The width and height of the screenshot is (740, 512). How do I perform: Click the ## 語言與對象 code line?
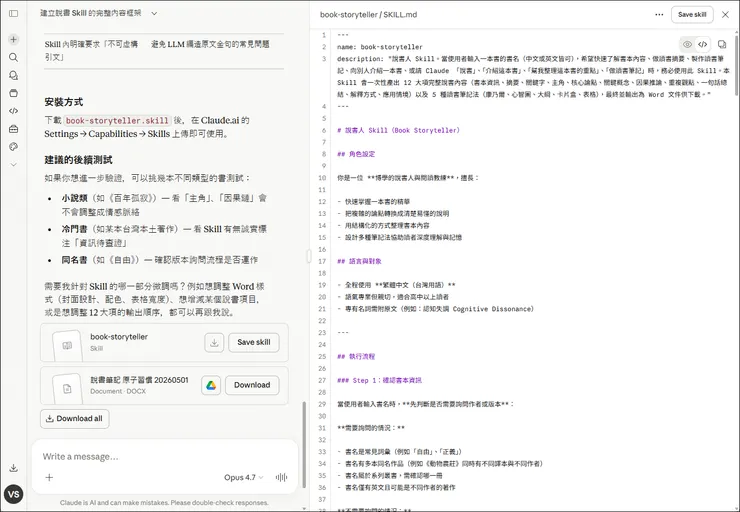coord(360,261)
